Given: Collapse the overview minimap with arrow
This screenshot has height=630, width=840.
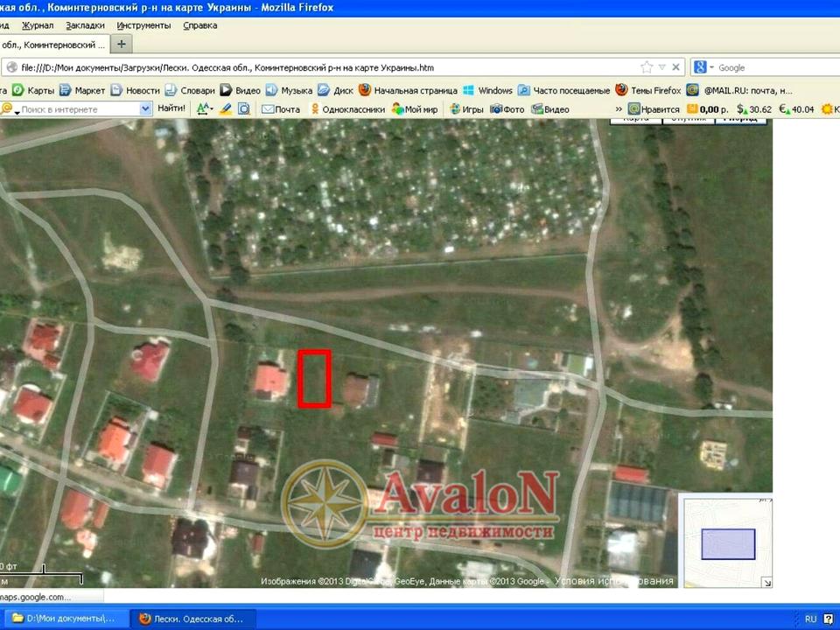Looking at the screenshot, I should pos(766,583).
